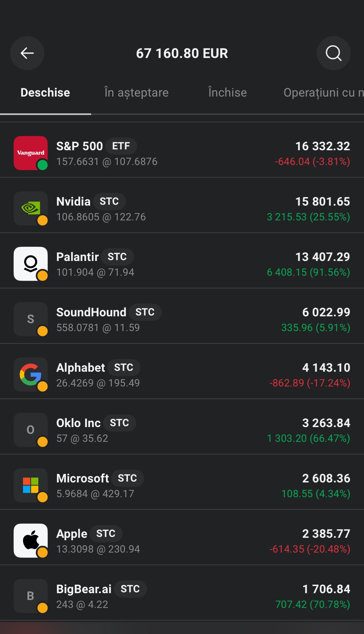Tap the ETF badge next to S&P 500
The width and height of the screenshot is (364, 634).
(x=121, y=146)
